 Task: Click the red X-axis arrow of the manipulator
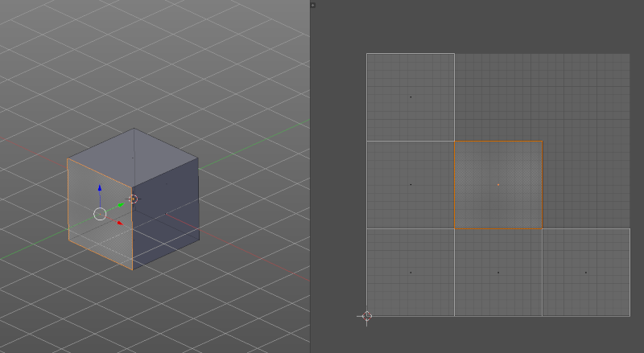pos(119,223)
